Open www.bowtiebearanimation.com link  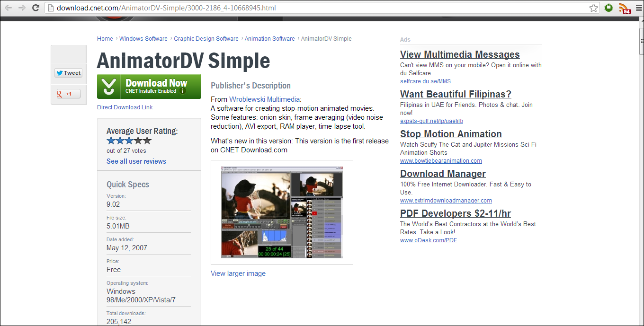tap(441, 161)
